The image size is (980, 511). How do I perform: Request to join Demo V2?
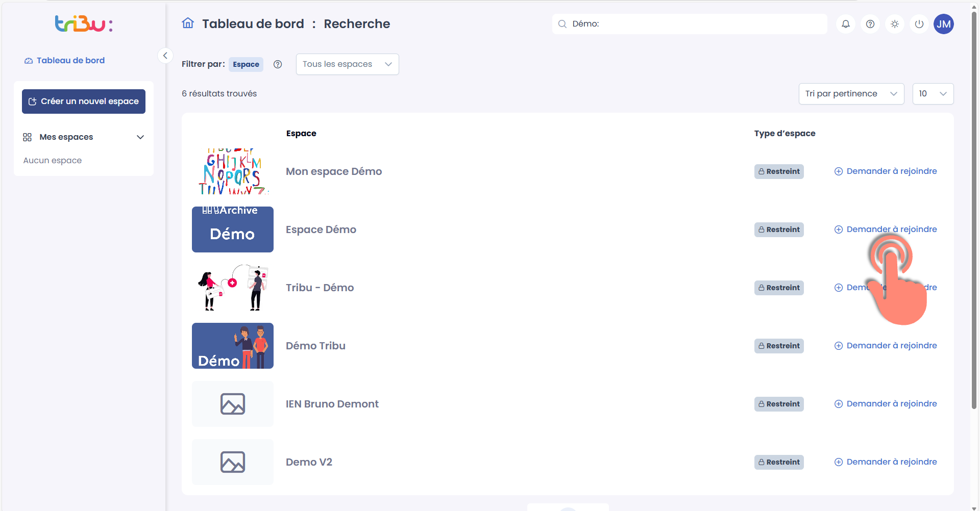pyautogui.click(x=886, y=462)
